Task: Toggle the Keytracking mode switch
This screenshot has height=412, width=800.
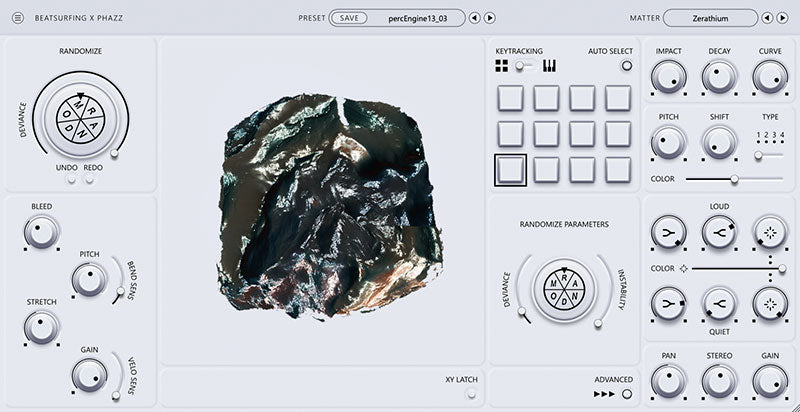Action: tap(523, 66)
